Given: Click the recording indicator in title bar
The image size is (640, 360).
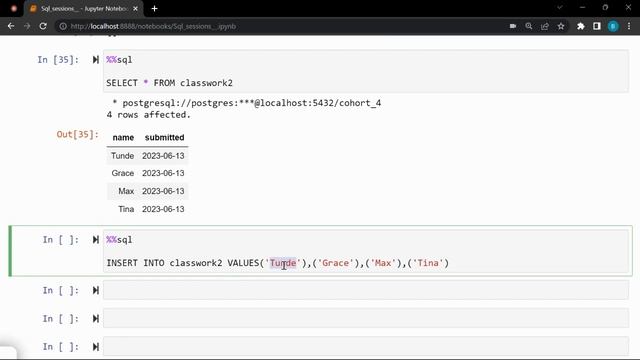Looking at the screenshot, I should (13, 8).
